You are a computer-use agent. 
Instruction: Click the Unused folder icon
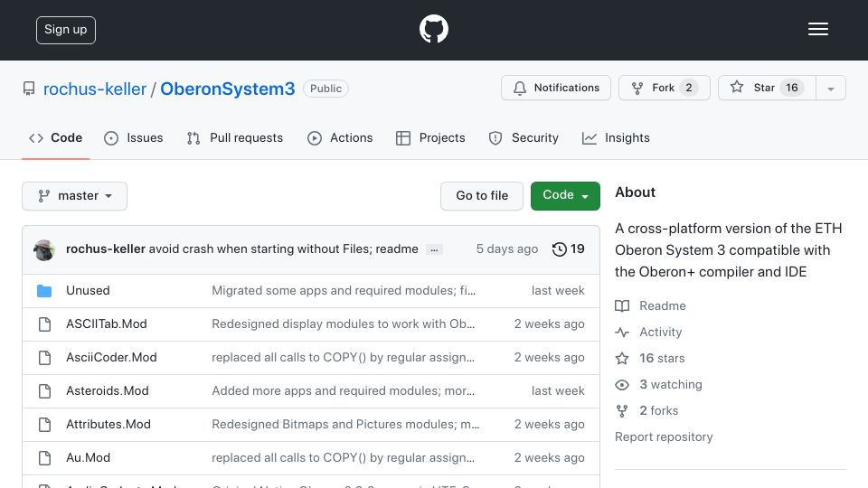(44, 290)
